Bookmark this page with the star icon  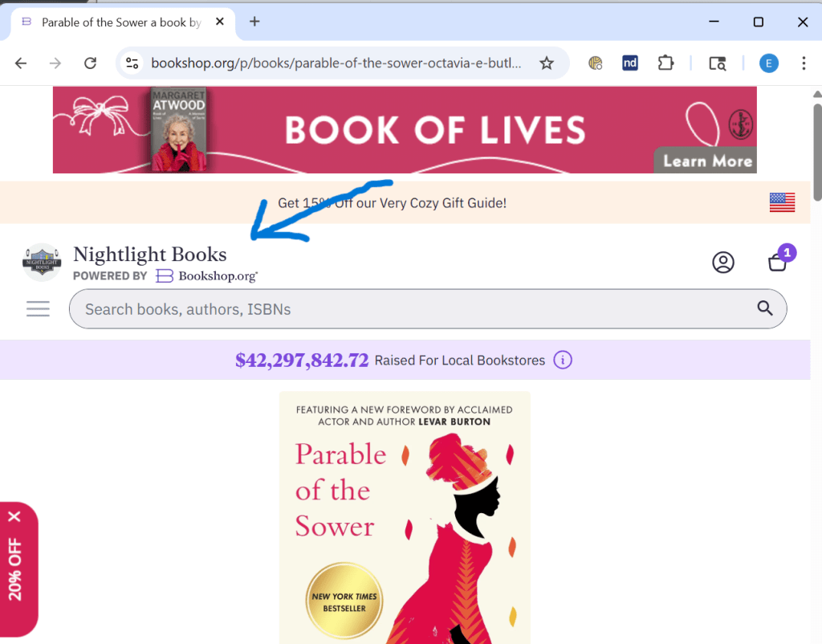(547, 63)
